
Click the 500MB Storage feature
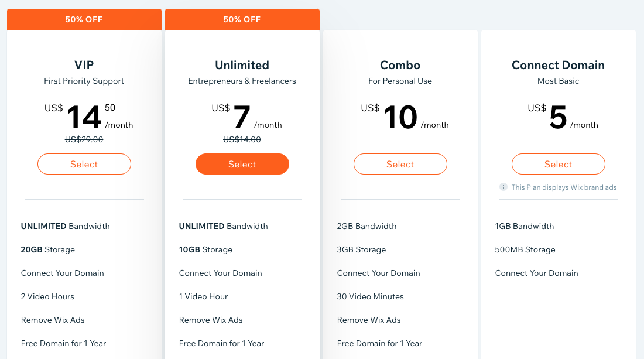[x=525, y=249]
